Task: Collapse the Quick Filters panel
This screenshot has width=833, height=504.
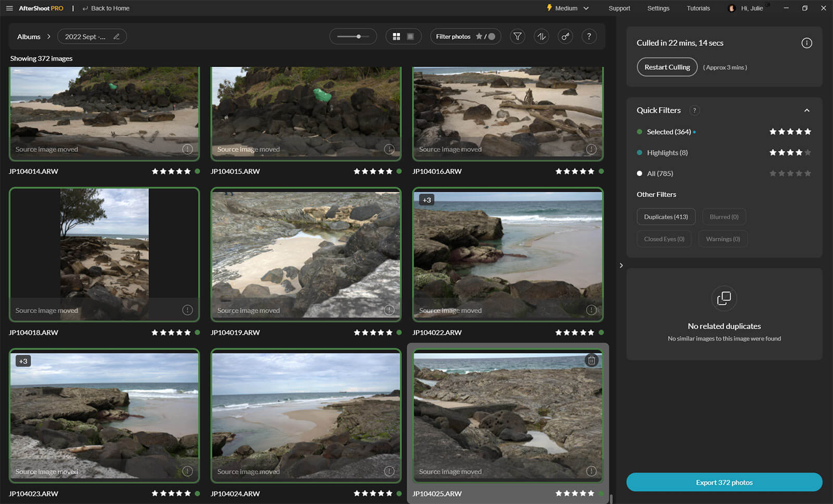Action: click(x=806, y=110)
